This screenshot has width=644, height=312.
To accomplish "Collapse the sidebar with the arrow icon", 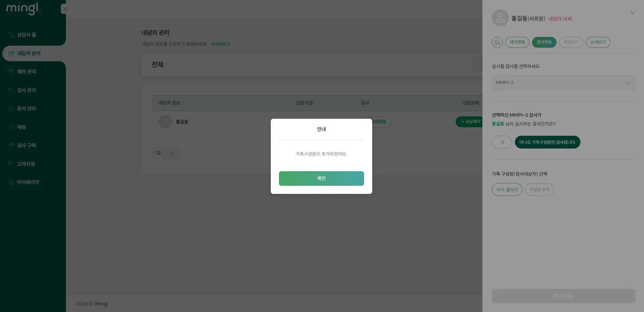I will [x=64, y=9].
